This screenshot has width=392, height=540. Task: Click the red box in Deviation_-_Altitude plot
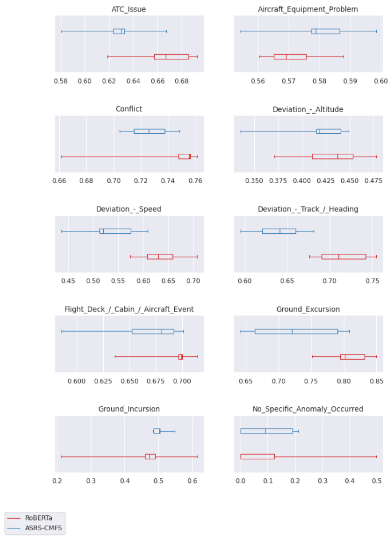(332, 156)
